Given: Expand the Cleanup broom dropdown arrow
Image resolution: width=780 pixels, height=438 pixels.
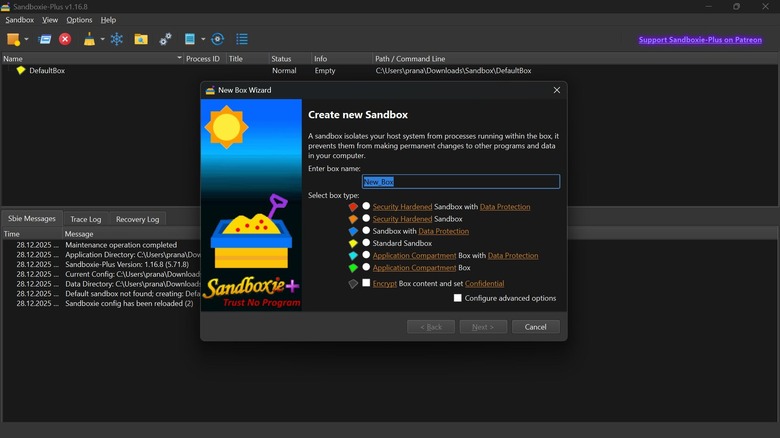Looking at the screenshot, I should click(x=102, y=39).
